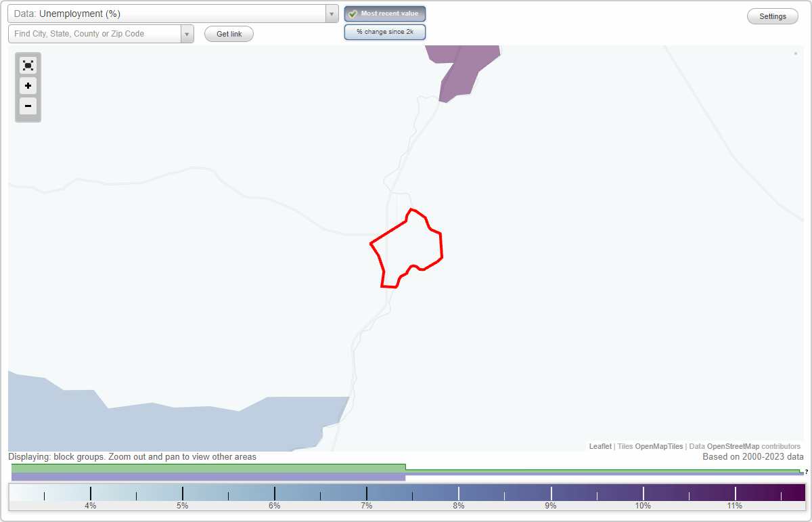Click the Find City, State, County field
Screen dimensions: 812x522
[x=95, y=34]
